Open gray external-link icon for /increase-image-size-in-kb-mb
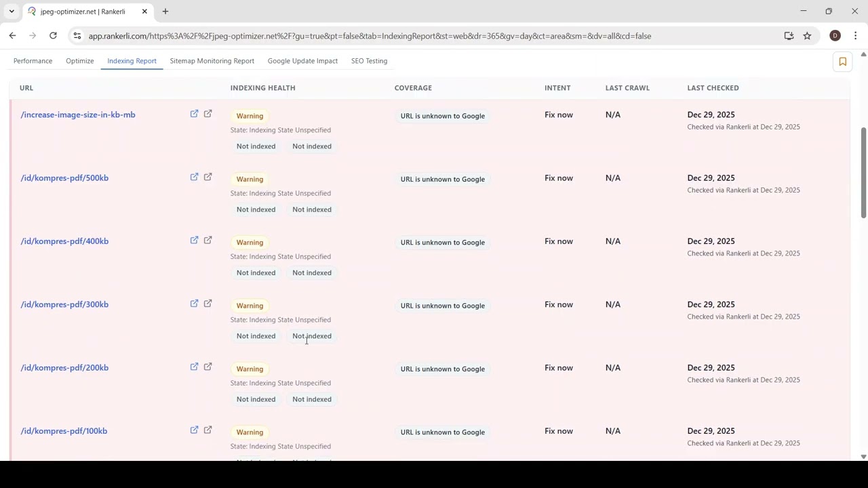This screenshot has width=868, height=488. tap(208, 114)
